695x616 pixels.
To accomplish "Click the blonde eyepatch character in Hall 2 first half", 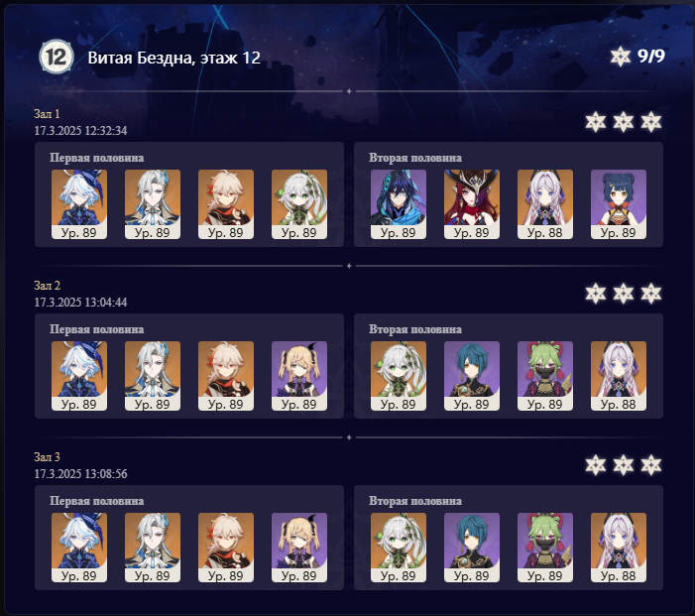I will pos(299,376).
